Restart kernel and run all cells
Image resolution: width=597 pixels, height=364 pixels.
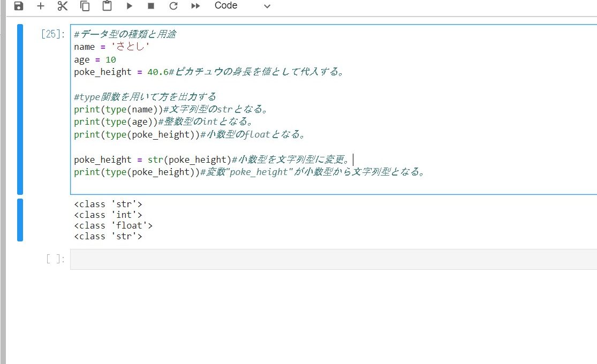195,6
